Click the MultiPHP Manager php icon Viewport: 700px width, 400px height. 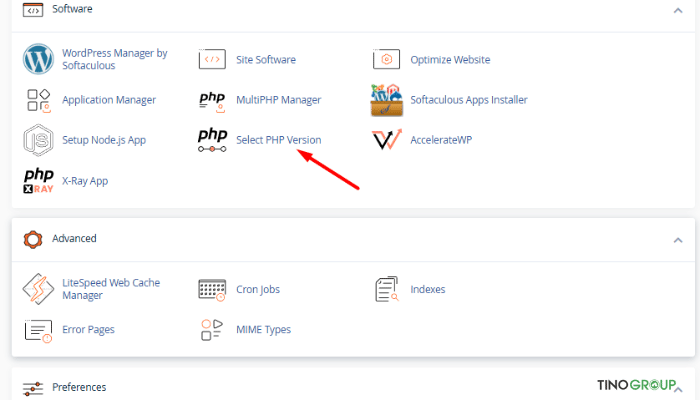pos(212,101)
